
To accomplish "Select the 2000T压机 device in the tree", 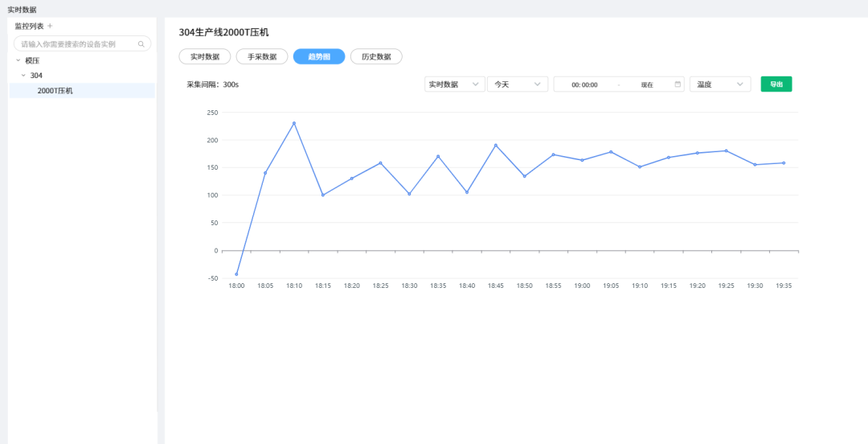I will [55, 91].
